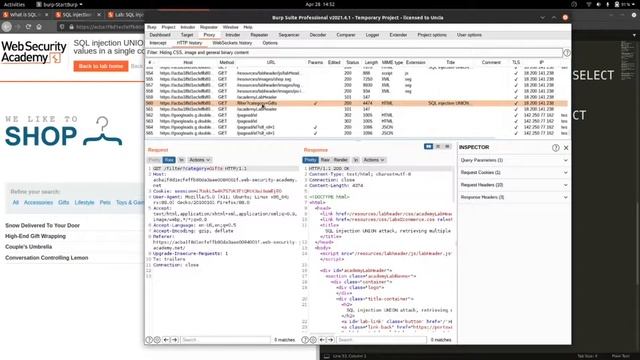Open request search settings gear
The image size is (640, 360).
[x=157, y=340]
